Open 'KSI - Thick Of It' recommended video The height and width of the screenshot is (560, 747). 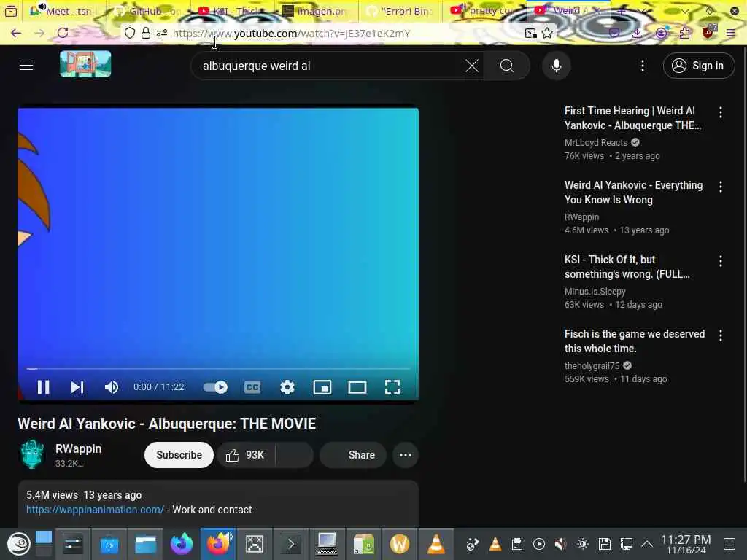[x=627, y=267]
